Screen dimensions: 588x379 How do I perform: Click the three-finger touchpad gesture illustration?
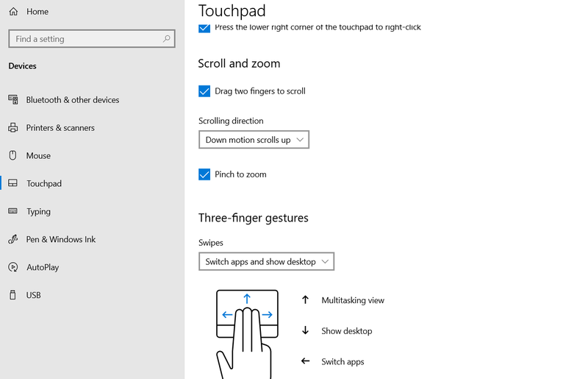point(247,334)
